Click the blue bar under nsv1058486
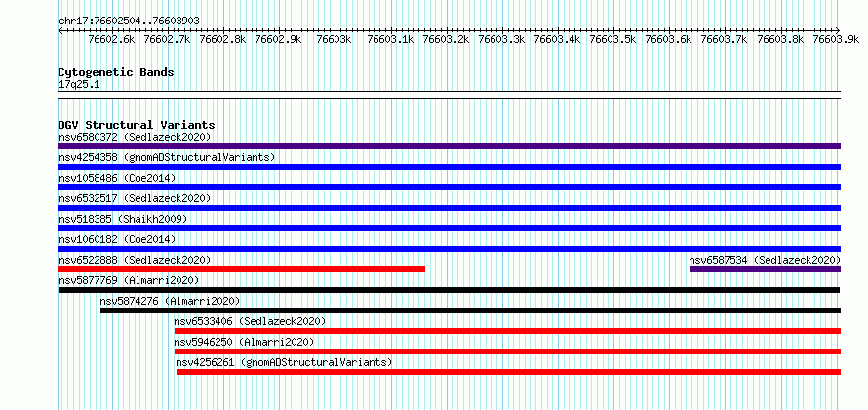 pyautogui.click(x=449, y=187)
